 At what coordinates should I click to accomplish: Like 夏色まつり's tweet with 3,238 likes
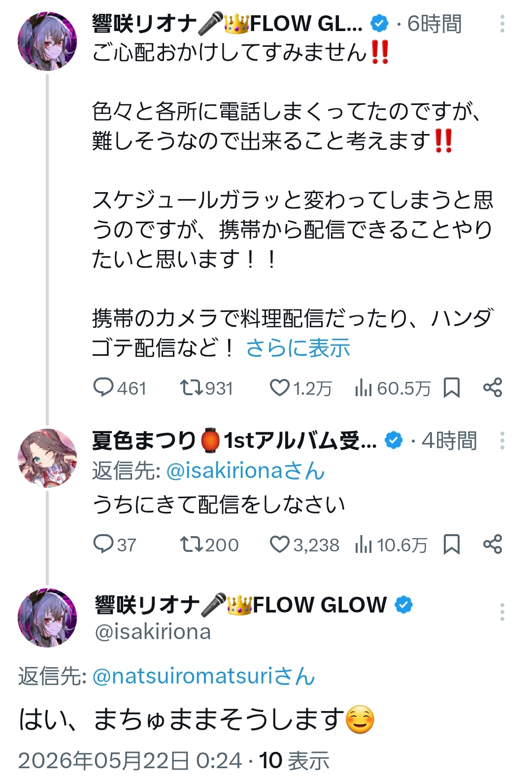pos(304,544)
